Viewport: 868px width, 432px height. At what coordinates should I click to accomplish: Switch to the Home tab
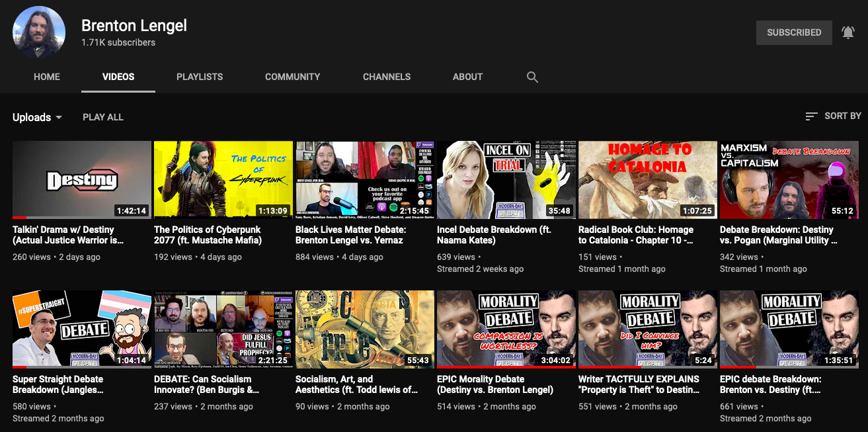point(47,77)
